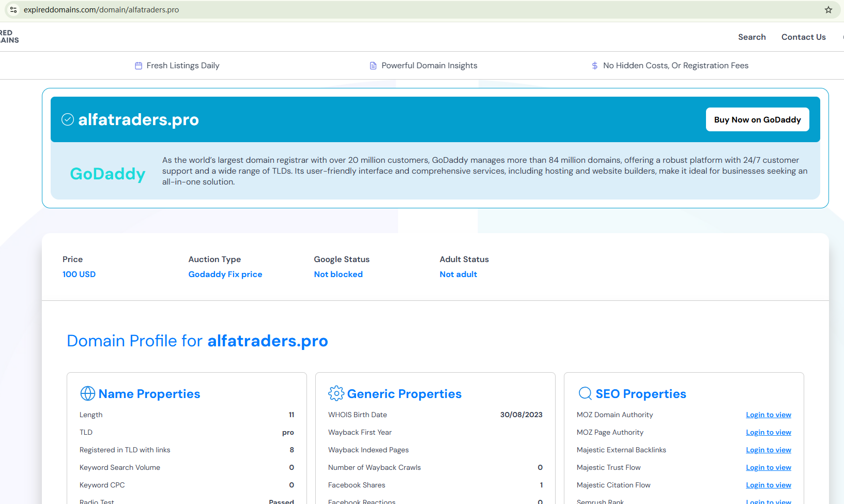
Task: Click the dollar icon beside No Hidden Costs
Action: (595, 66)
